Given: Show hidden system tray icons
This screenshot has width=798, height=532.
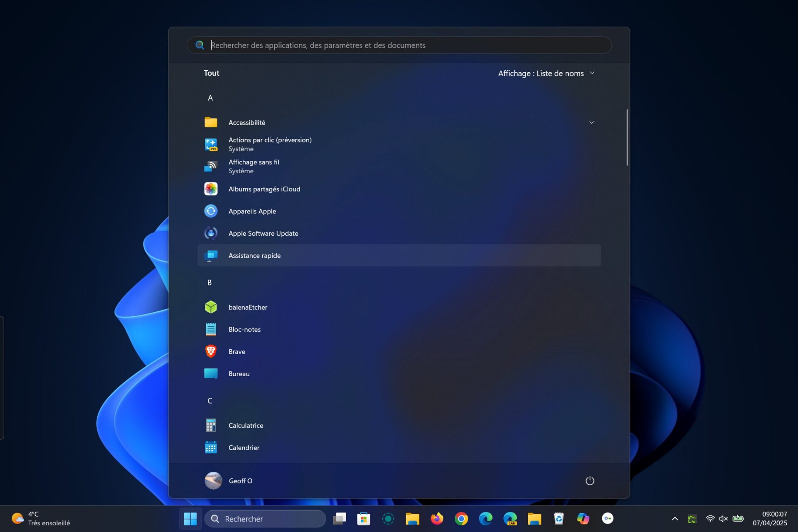Looking at the screenshot, I should (x=675, y=519).
